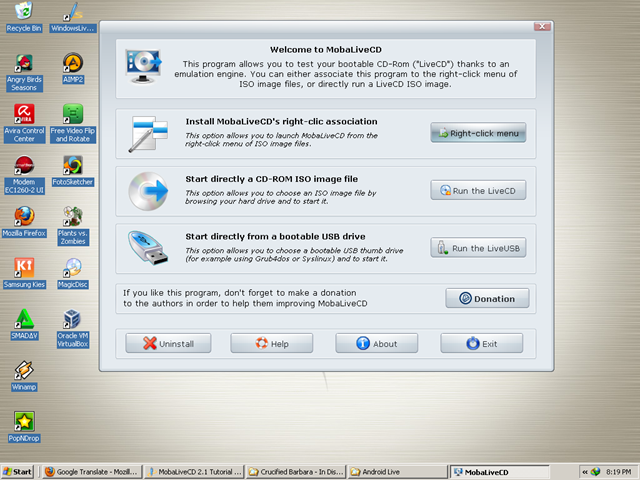640x480 pixels.
Task: Launch Angry Birds Seasons shortcut
Action: (24, 73)
